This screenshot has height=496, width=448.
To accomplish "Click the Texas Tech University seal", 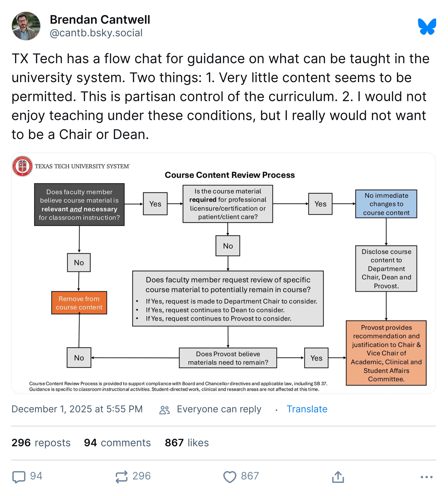I will (22, 166).
